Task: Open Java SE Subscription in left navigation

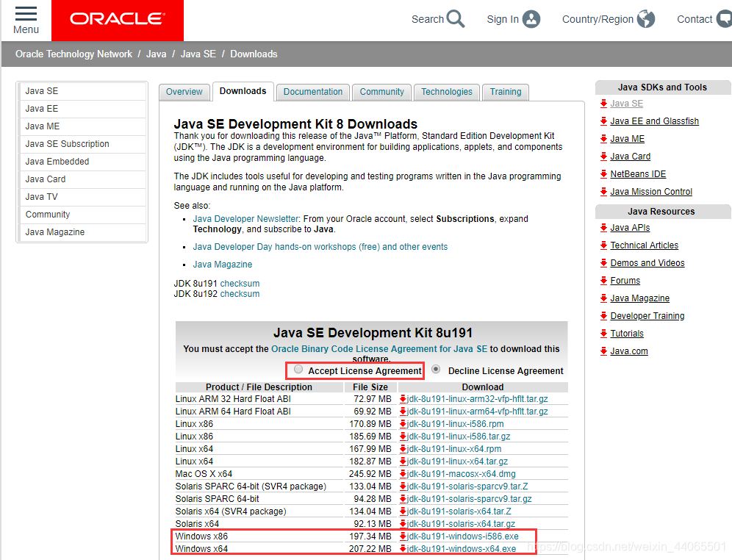Action: pyautogui.click(x=82, y=144)
